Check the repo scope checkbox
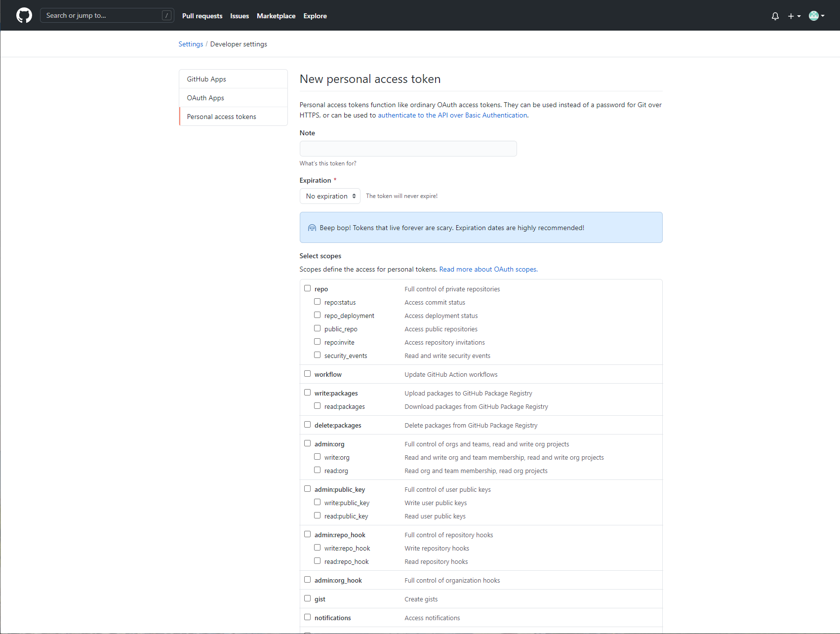 tap(308, 288)
